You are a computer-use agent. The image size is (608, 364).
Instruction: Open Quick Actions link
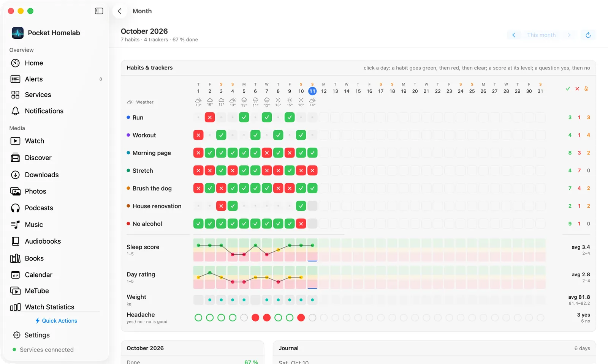point(56,321)
